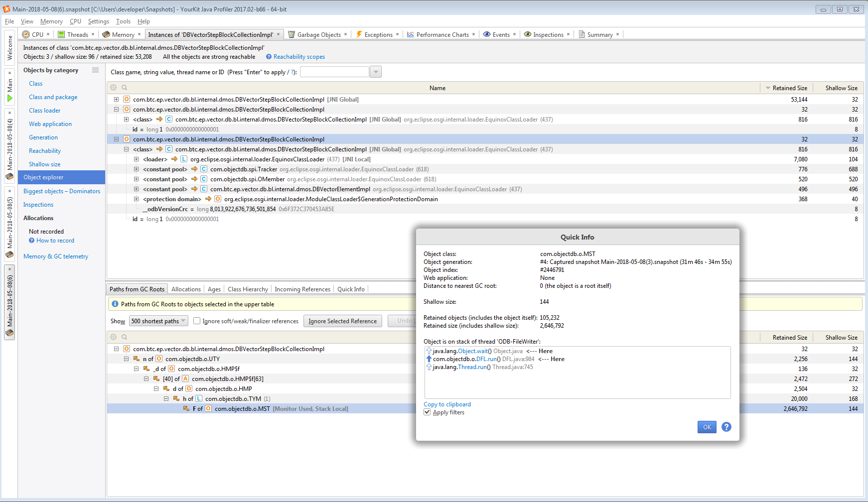Viewport: 868px width, 502px height.
Task: Click the CPU tab clock icon
Action: coord(26,34)
